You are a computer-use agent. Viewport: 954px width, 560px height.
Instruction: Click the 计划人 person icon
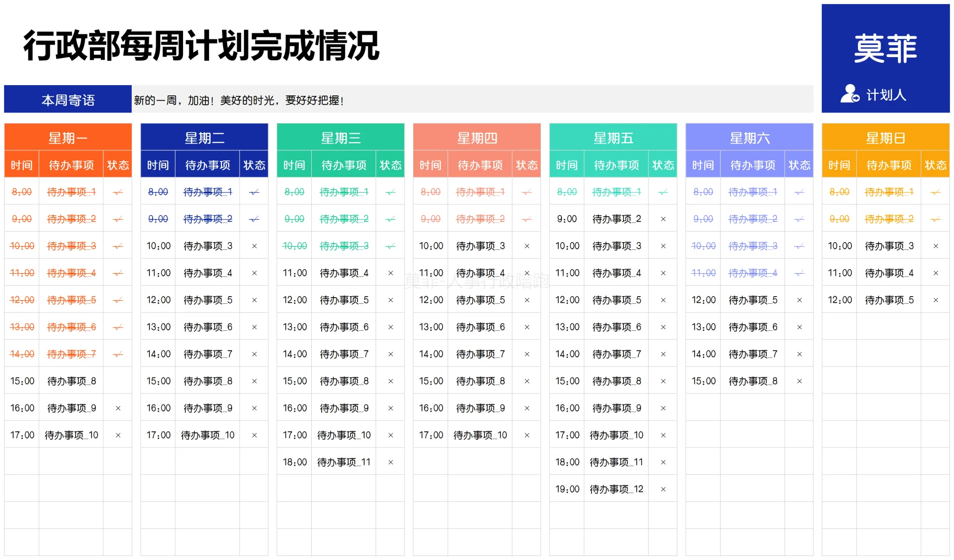(849, 94)
